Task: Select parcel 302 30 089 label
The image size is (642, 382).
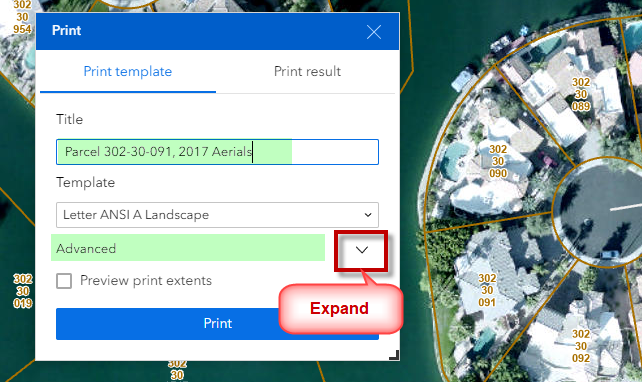Action: point(581,94)
